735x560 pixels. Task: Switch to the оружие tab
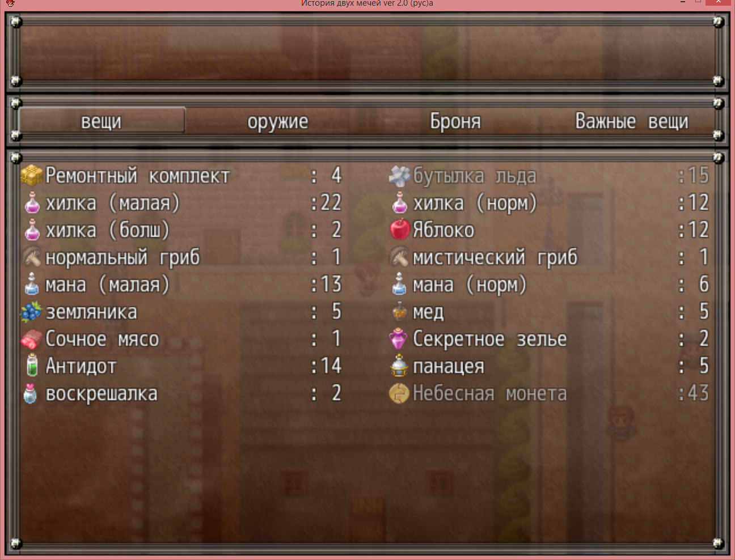[x=278, y=121]
